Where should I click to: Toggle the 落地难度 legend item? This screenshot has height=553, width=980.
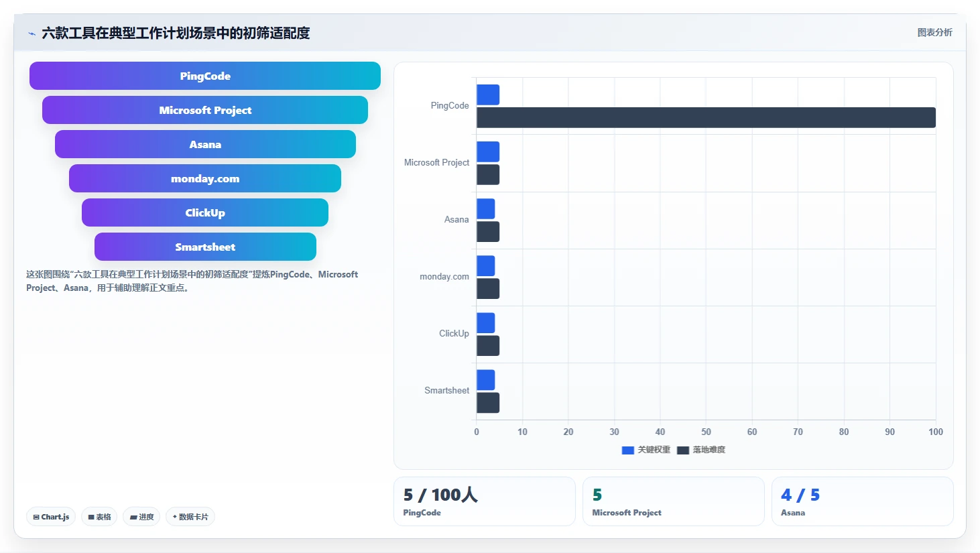click(x=701, y=450)
